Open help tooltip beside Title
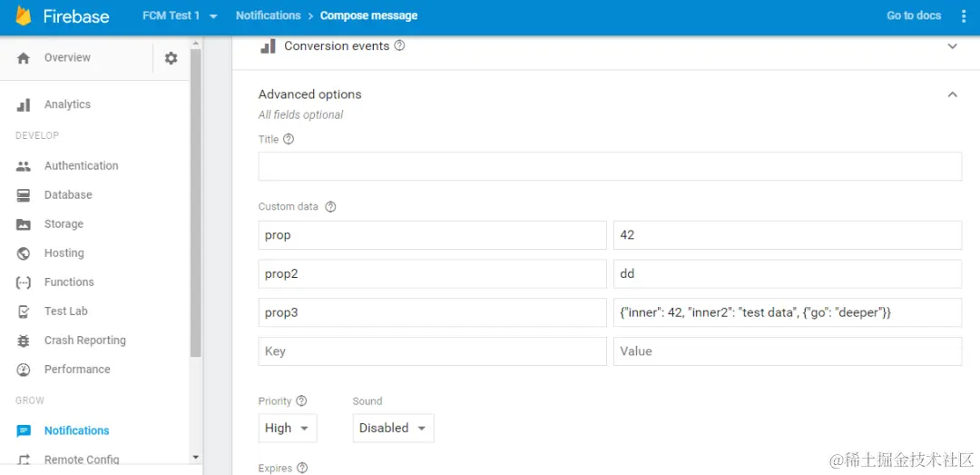 point(289,140)
